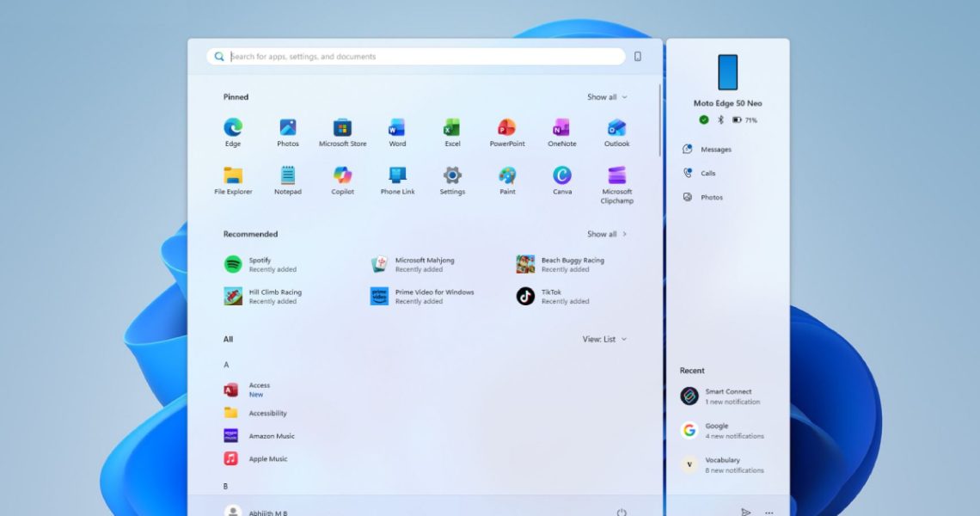Open the Copilot pinned app
The width and height of the screenshot is (980, 516).
342,175
